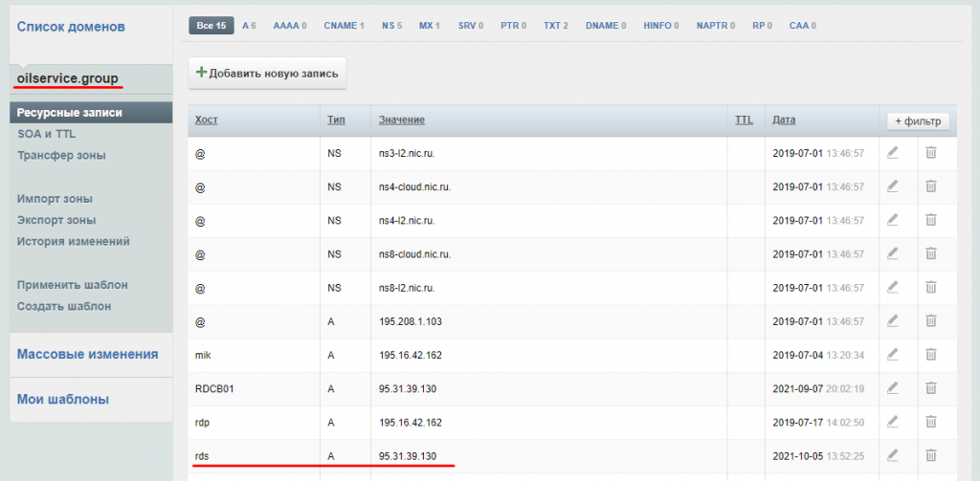Sort table by Тип column

(336, 120)
